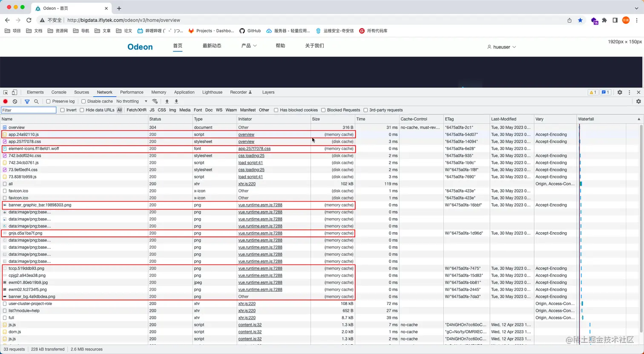Check Has blocked cookies checkbox

pos(276,110)
